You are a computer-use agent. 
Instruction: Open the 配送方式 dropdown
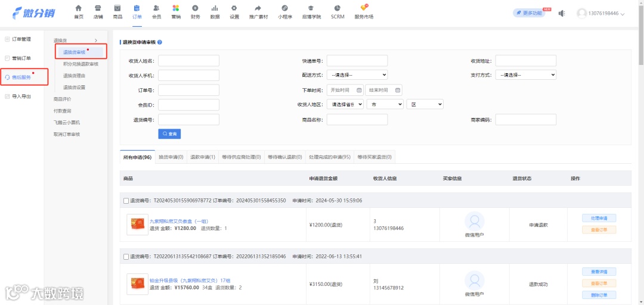pos(357,75)
